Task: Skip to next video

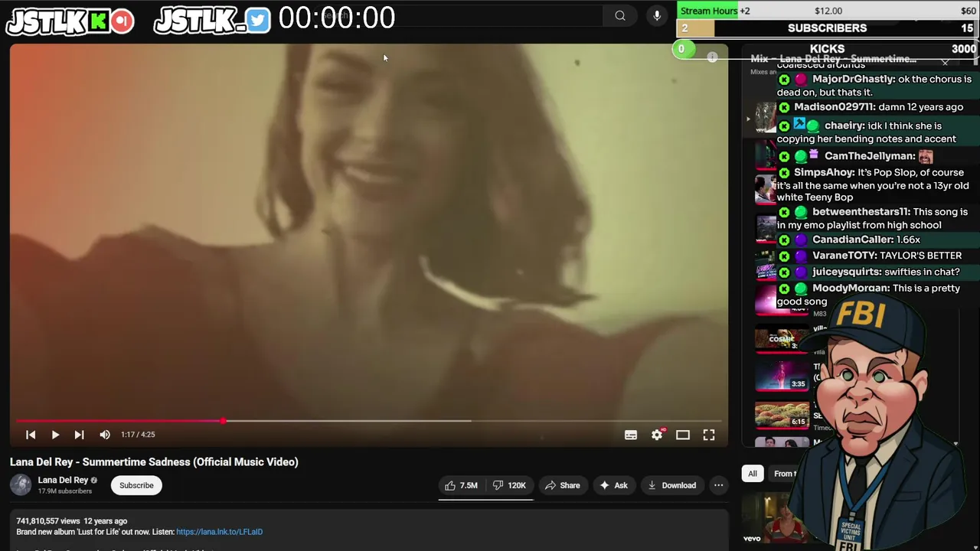Action: coord(79,435)
